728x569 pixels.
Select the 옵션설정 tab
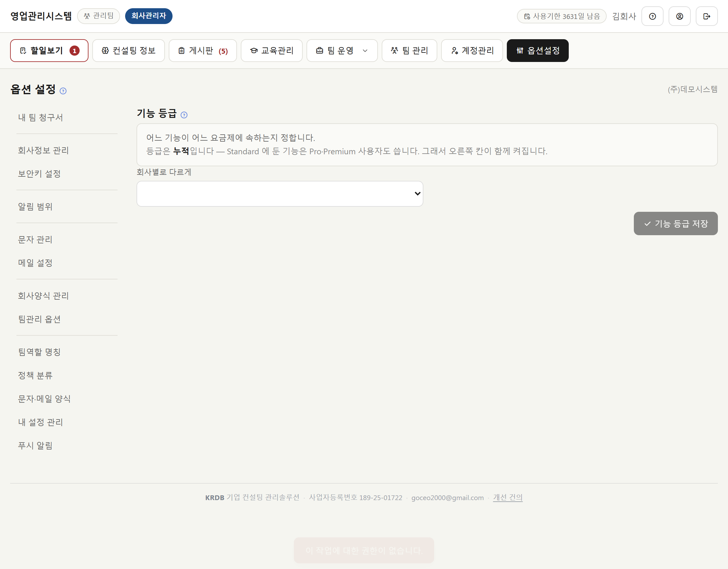(x=537, y=50)
